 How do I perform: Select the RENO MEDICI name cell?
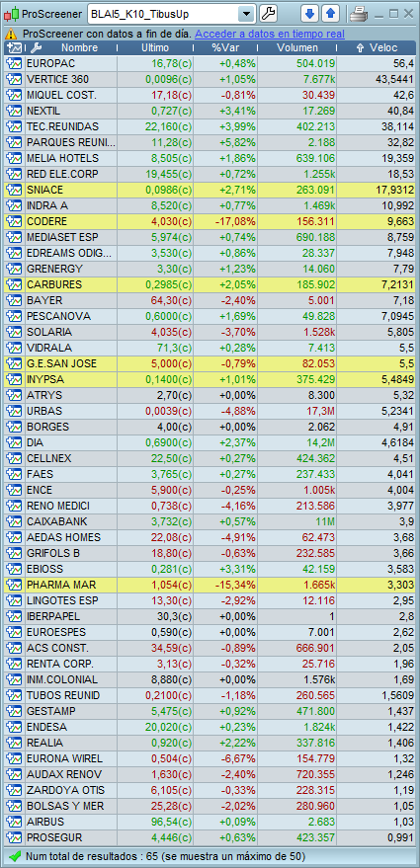[x=71, y=506]
